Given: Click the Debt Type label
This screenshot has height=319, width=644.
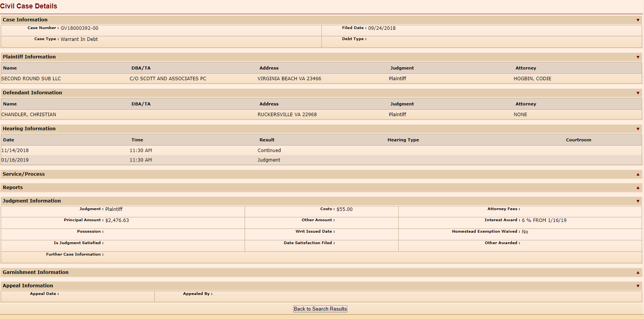Looking at the screenshot, I should click(x=354, y=39).
